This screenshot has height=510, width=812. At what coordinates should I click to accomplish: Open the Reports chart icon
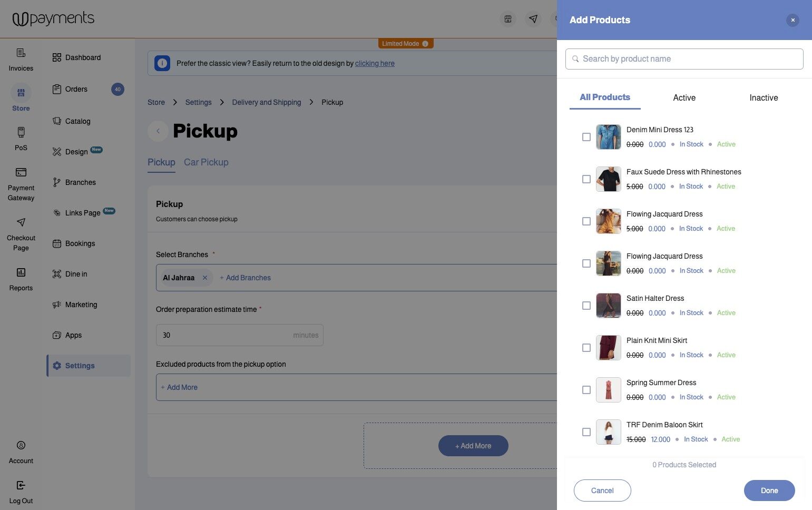[21, 272]
